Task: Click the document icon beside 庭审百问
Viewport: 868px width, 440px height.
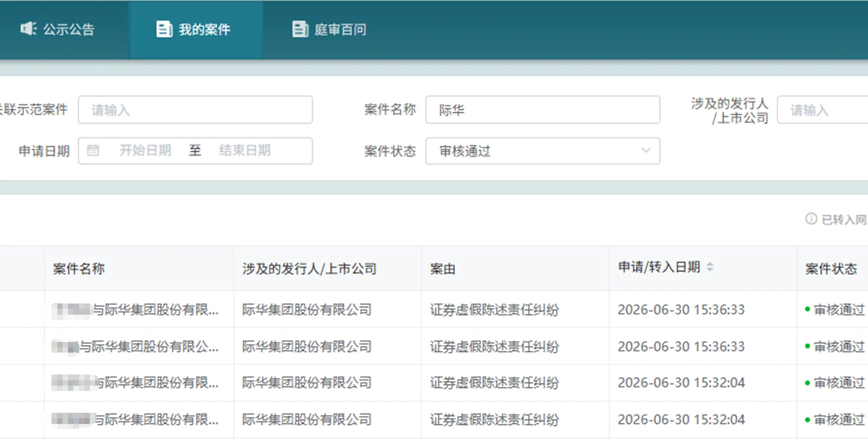Action: click(300, 29)
